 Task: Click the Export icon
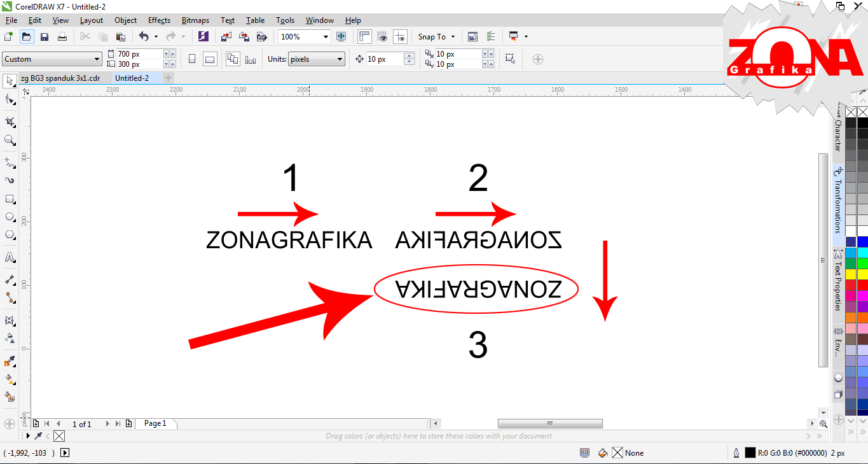(244, 36)
